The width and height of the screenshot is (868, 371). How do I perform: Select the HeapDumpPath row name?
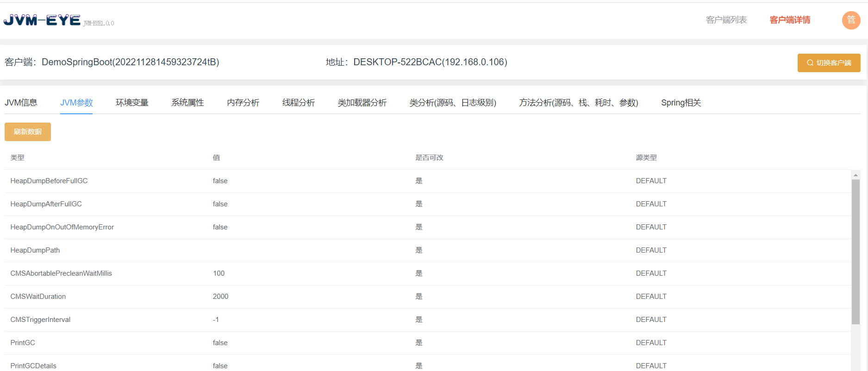pyautogui.click(x=35, y=250)
